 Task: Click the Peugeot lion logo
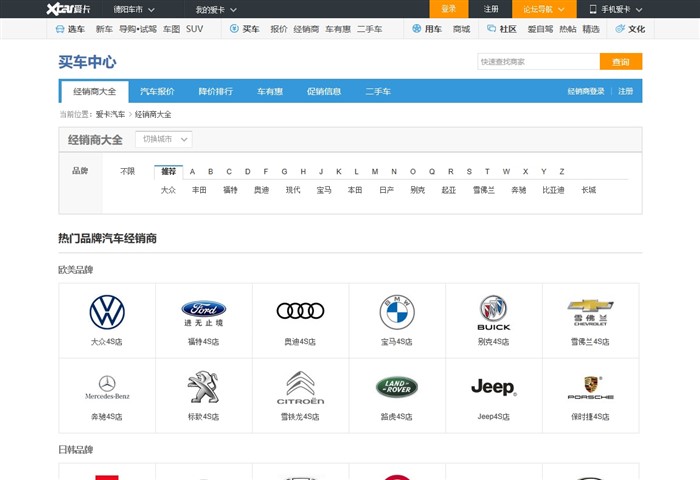pos(203,387)
